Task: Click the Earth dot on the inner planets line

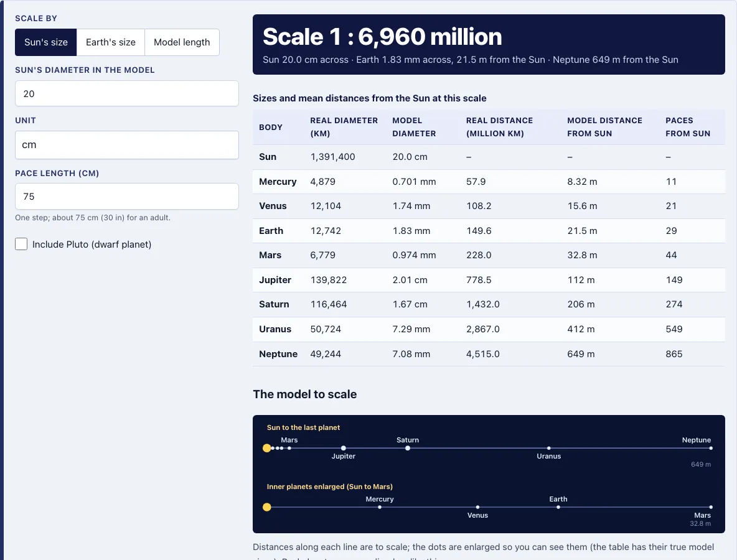Action: [558, 507]
